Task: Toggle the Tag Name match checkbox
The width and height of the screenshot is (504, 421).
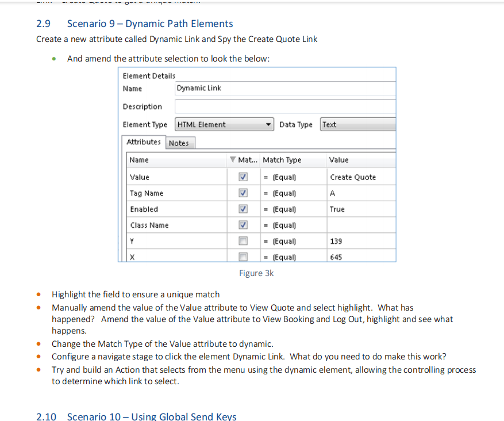Action: pos(243,193)
